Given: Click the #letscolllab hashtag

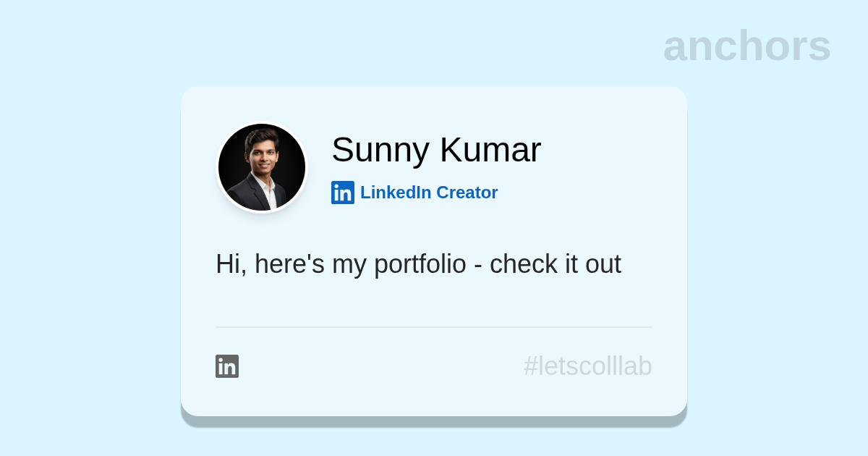Looking at the screenshot, I should pyautogui.click(x=587, y=366).
